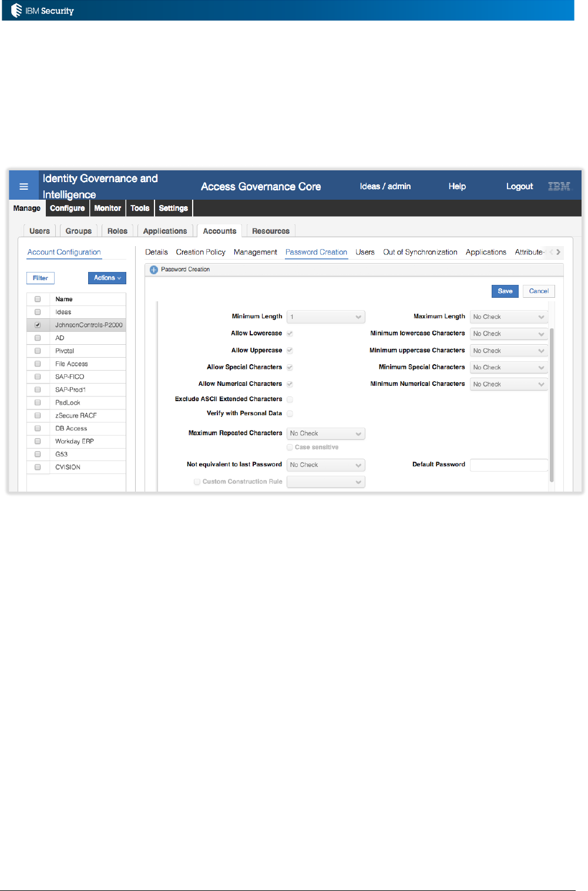Open the Settings menu
This screenshot has width=588, height=891.
173,208
